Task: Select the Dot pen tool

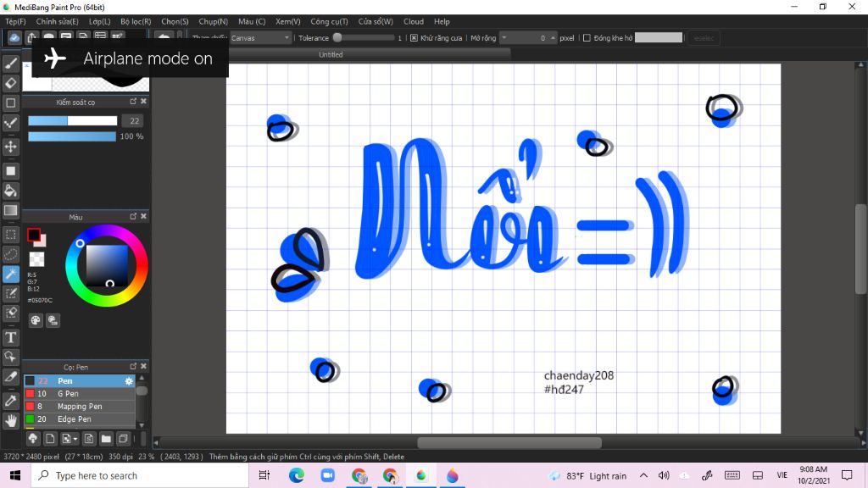Action: pyautogui.click(x=10, y=123)
